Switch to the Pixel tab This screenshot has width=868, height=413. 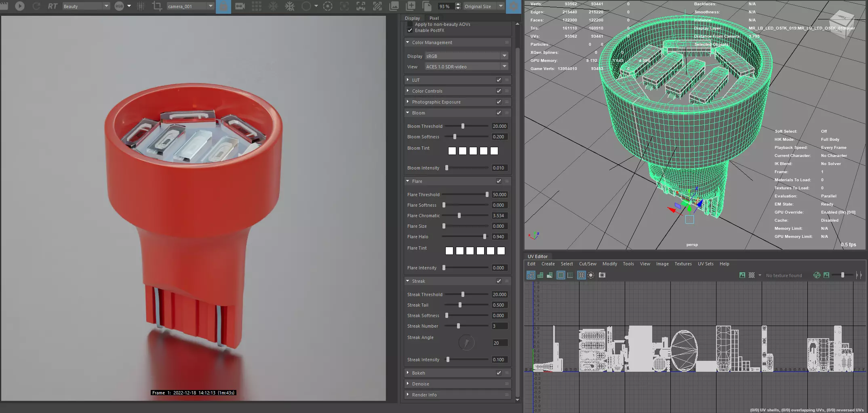(x=434, y=18)
